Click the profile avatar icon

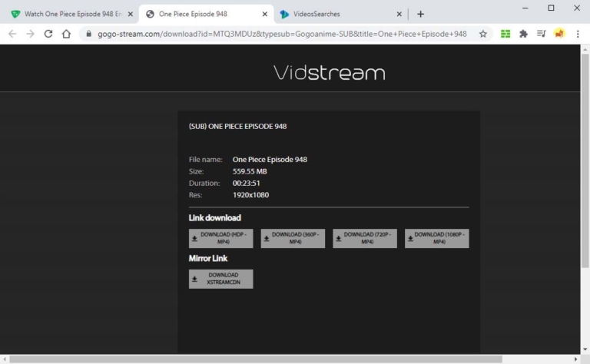point(559,34)
